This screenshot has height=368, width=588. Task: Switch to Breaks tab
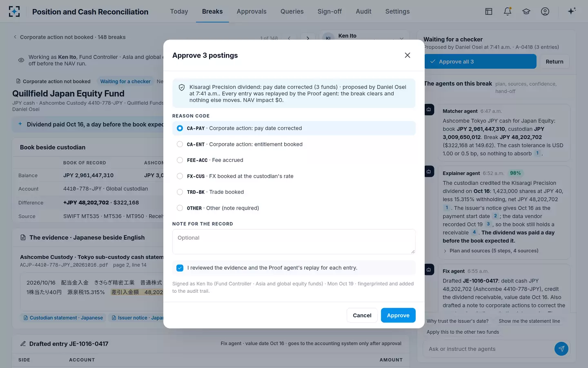tap(212, 11)
